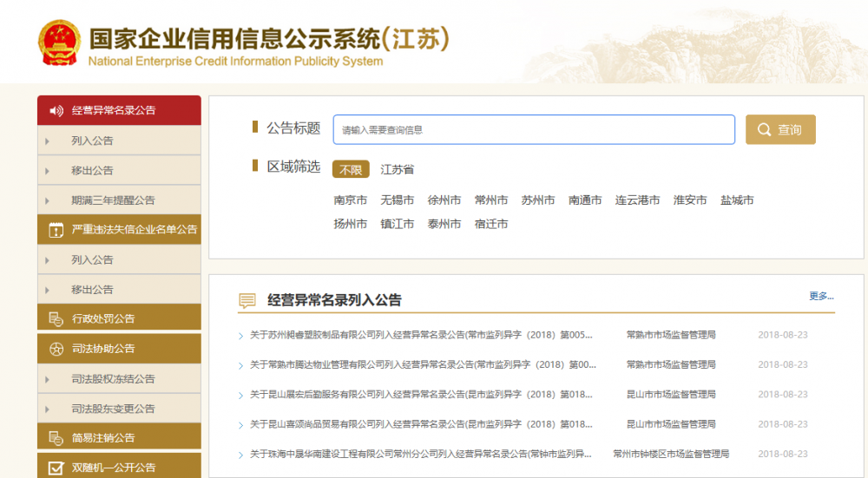Click the icon beside 行政处罚公告

click(x=56, y=319)
